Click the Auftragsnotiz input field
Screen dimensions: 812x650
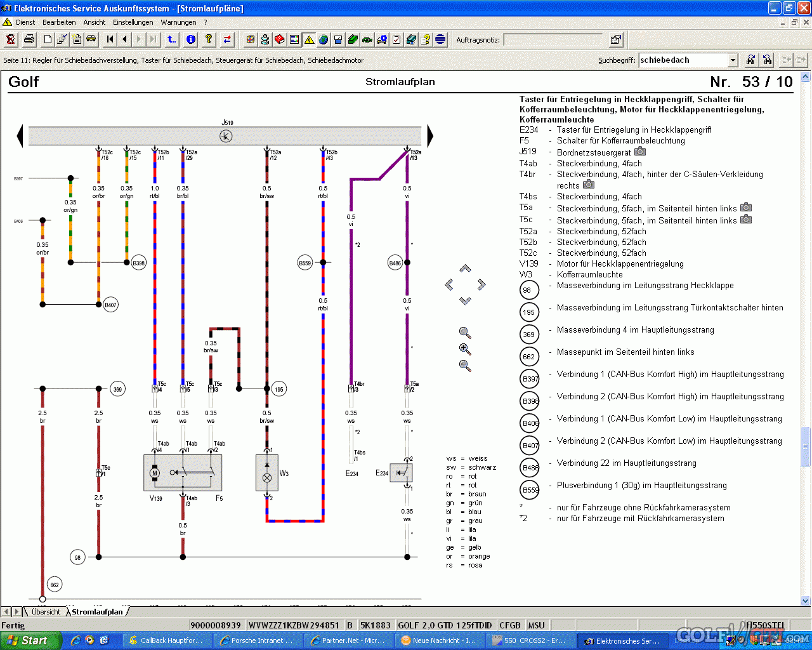pos(553,40)
